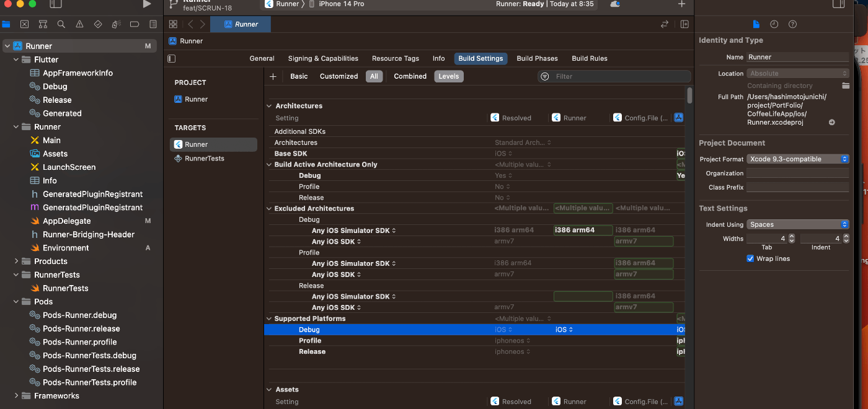Show the Quick Help inspector

click(x=792, y=24)
